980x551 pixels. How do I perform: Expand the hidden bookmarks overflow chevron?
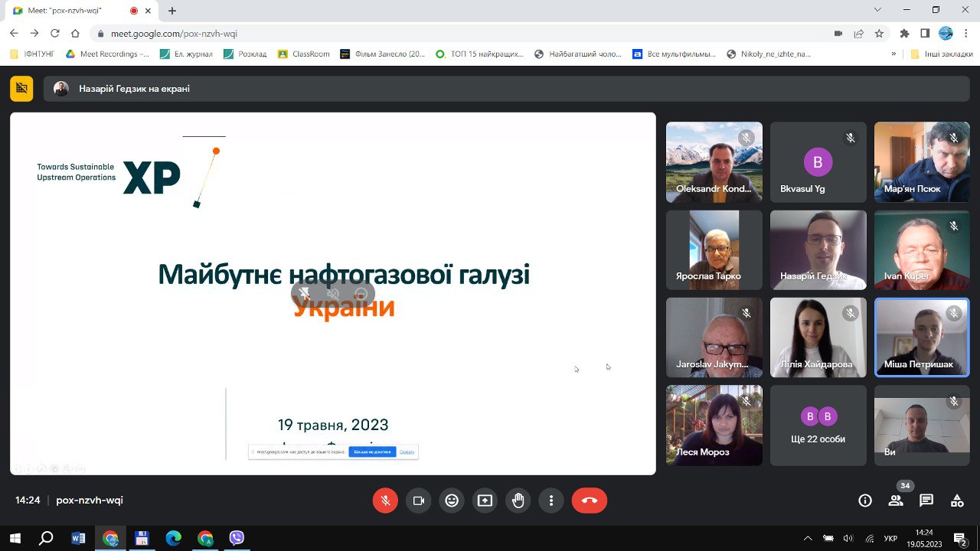pos(893,54)
